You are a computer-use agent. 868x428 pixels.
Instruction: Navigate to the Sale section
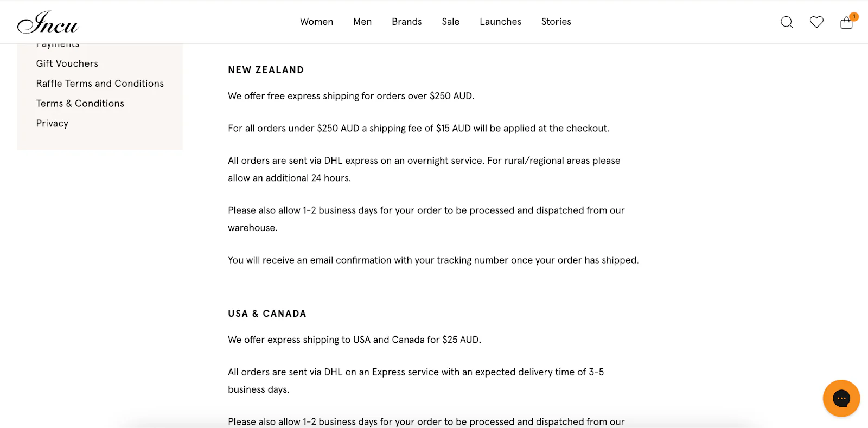click(x=450, y=22)
